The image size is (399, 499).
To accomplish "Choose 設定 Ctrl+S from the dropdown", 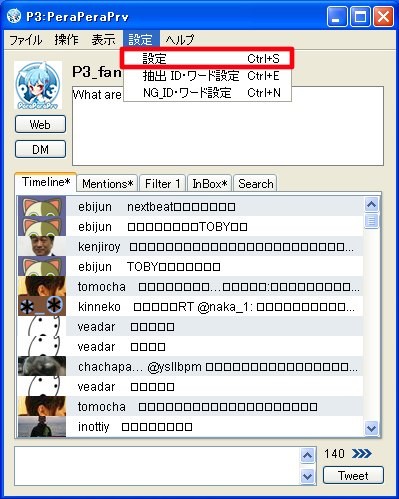I will pyautogui.click(x=207, y=59).
